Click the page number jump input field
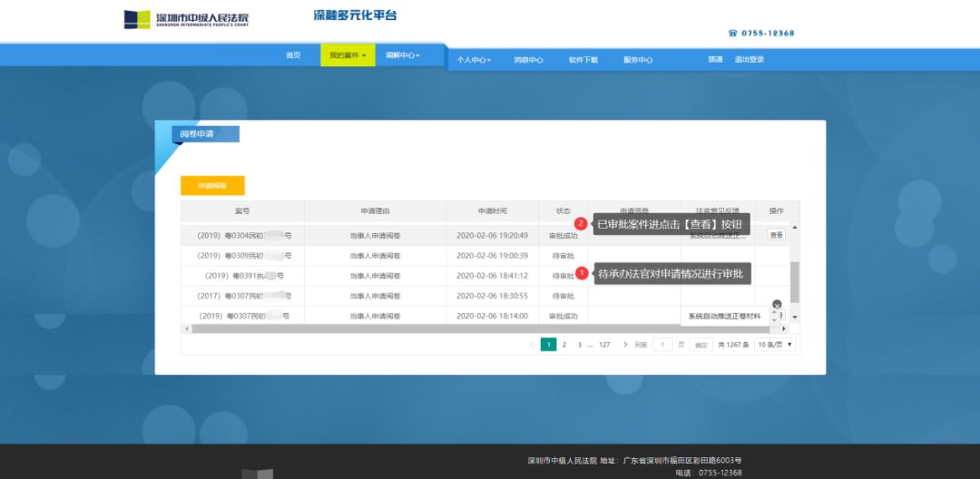This screenshot has height=479, width=980. click(663, 345)
